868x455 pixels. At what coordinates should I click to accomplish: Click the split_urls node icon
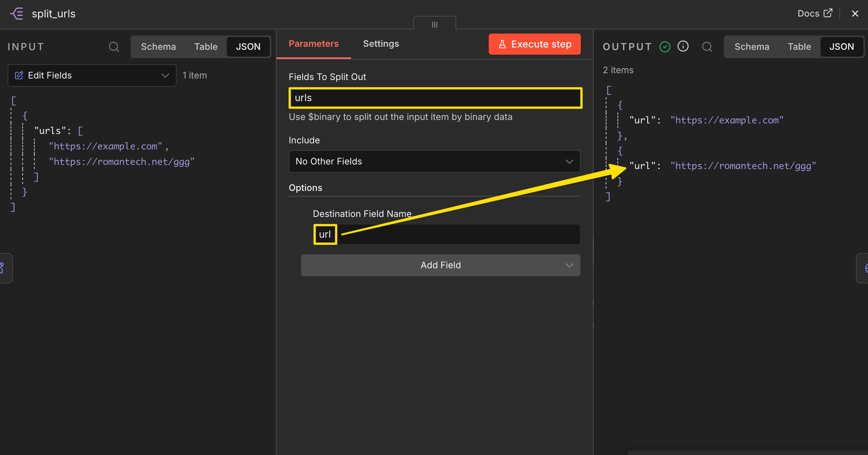pyautogui.click(x=17, y=14)
